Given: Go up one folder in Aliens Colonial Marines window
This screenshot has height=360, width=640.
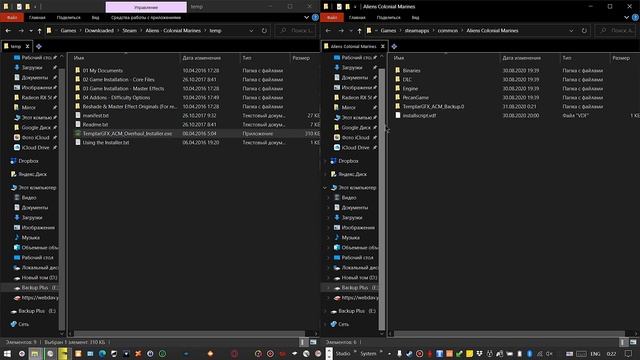Looking at the screenshot, I should click(x=359, y=31).
